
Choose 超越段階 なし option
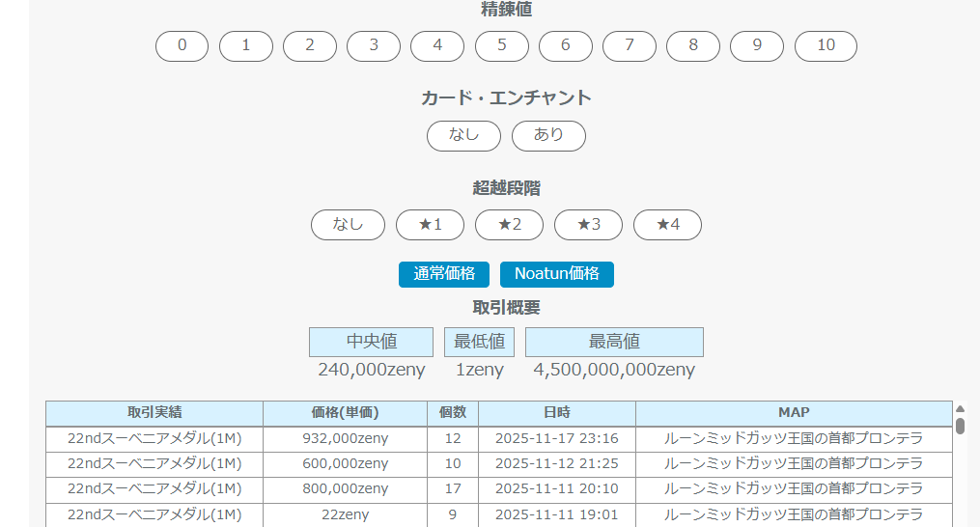[348, 225]
